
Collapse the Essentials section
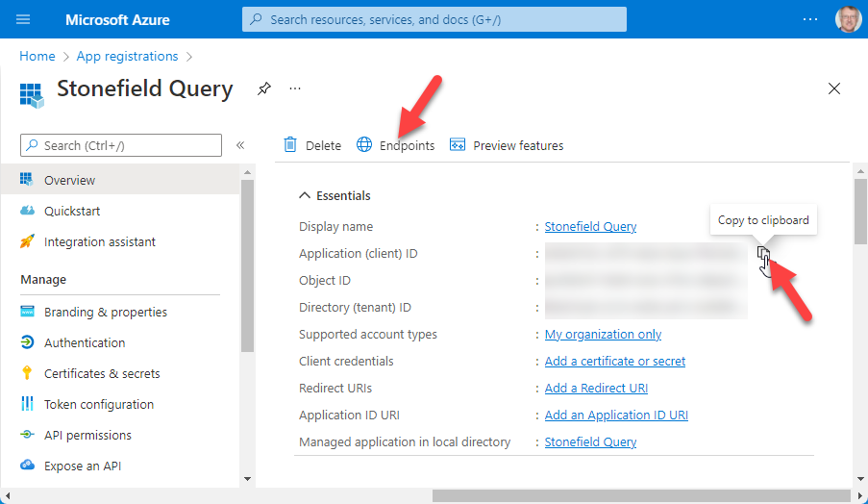(x=306, y=195)
